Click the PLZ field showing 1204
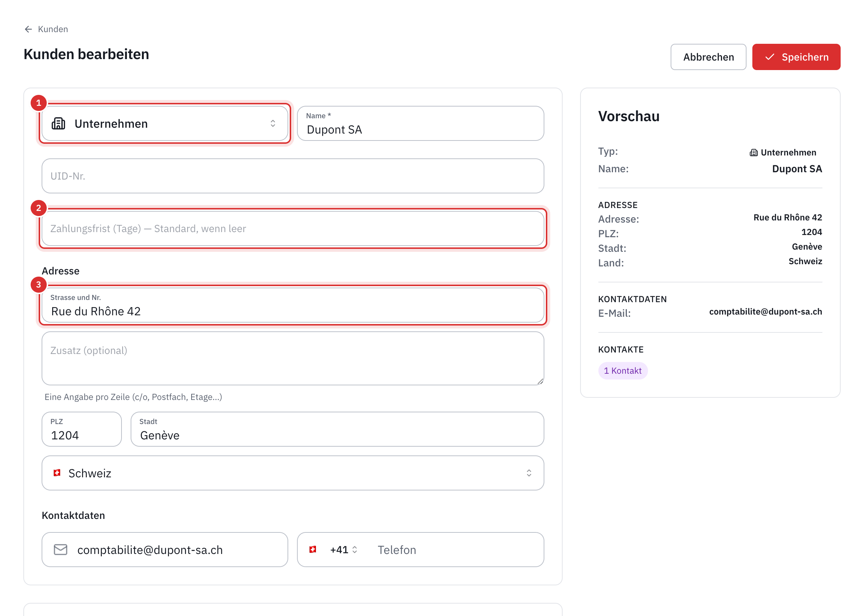Screen dimensions: 864x616 pyautogui.click(x=81, y=429)
